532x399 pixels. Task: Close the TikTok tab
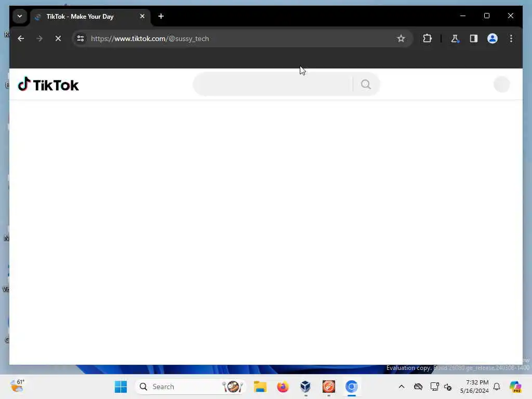[x=142, y=16]
